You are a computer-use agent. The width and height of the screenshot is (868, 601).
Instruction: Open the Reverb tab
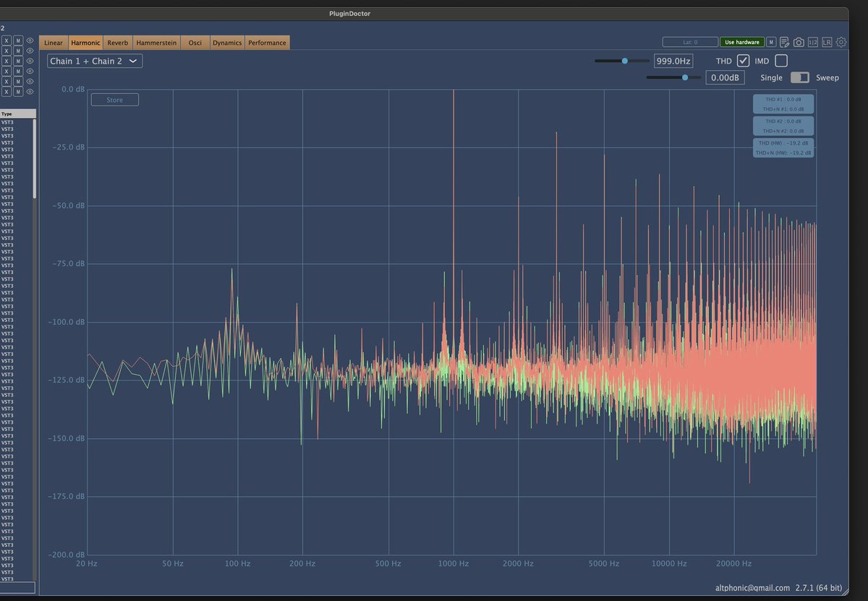118,43
